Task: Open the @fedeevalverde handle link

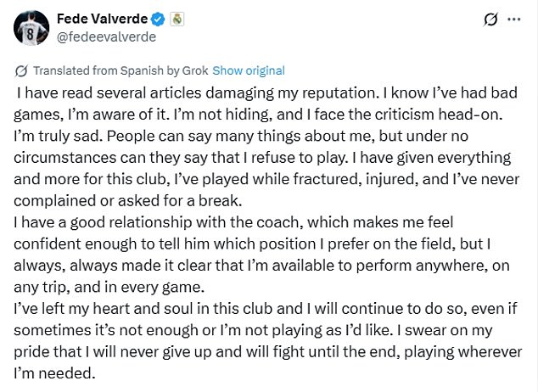Action: pos(105,36)
